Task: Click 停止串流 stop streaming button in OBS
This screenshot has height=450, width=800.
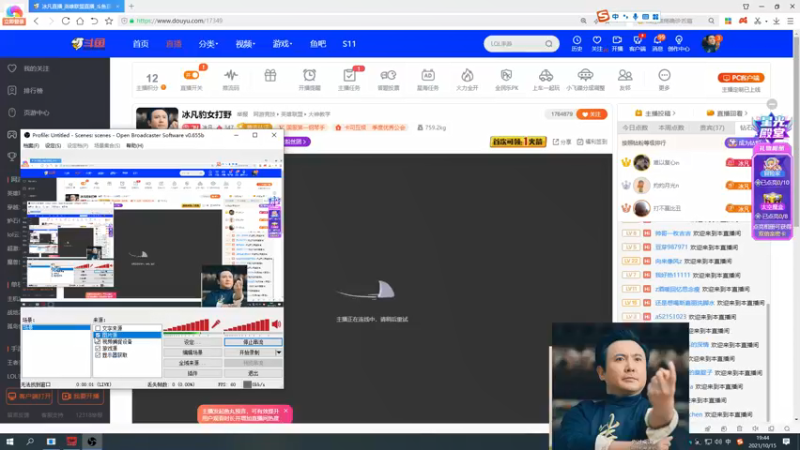Action: click(253, 342)
